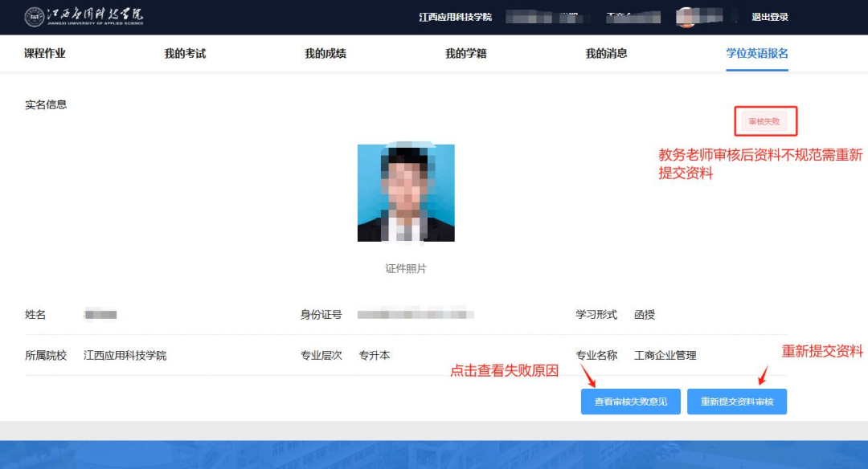The width and height of the screenshot is (868, 469).
Task: Click 查看审核失败意见 to view failure reason
Action: pyautogui.click(x=630, y=402)
